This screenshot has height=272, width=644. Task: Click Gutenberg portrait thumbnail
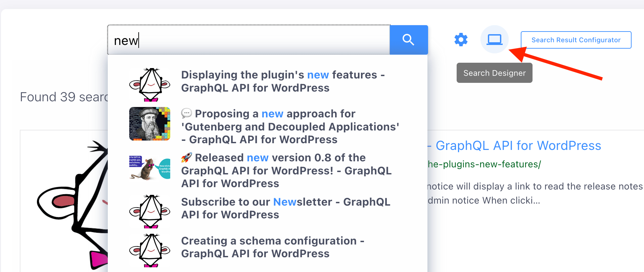point(150,124)
